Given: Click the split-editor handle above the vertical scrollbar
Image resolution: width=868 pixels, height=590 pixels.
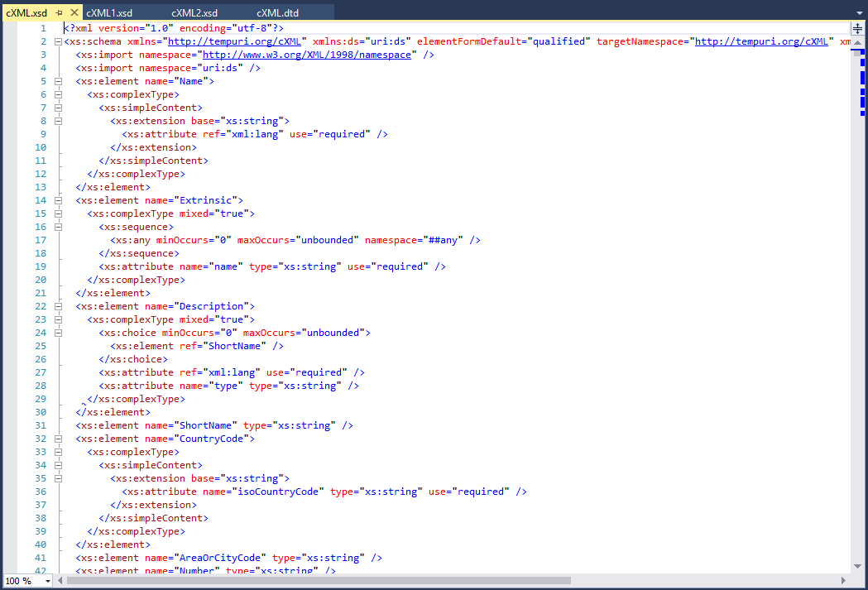Looking at the screenshot, I should coord(858,27).
